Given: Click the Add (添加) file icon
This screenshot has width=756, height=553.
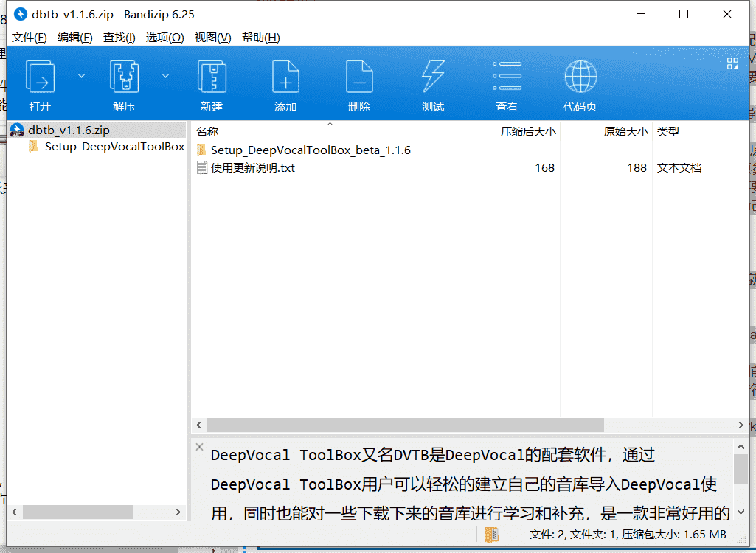Looking at the screenshot, I should [285, 76].
